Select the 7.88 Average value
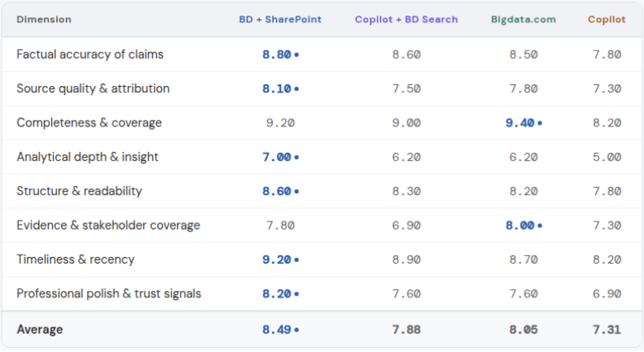 pyautogui.click(x=406, y=330)
